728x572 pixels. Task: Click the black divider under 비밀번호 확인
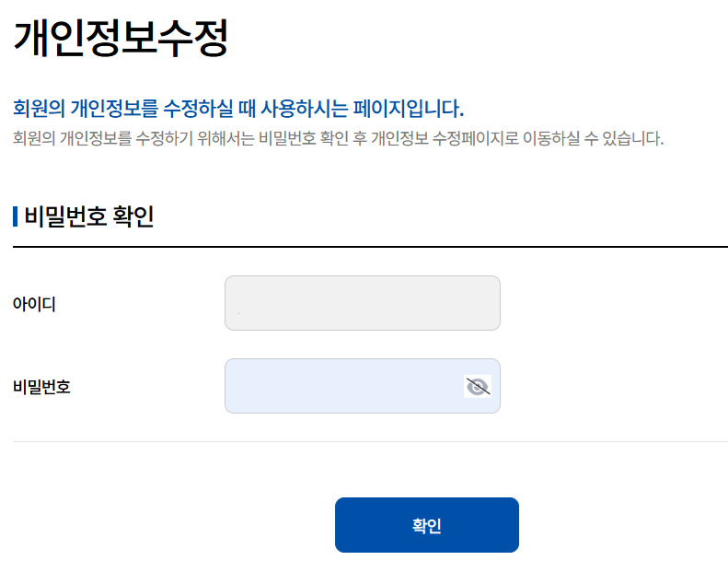(x=370, y=247)
